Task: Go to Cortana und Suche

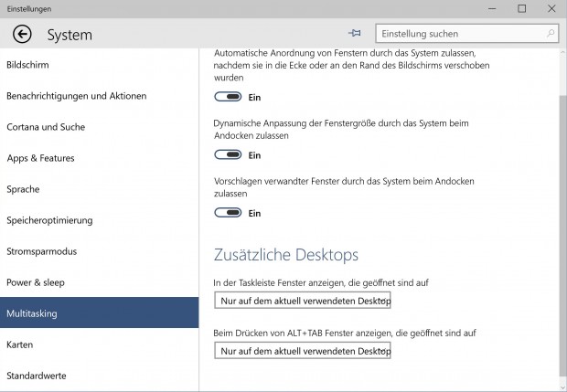Action: pos(99,127)
